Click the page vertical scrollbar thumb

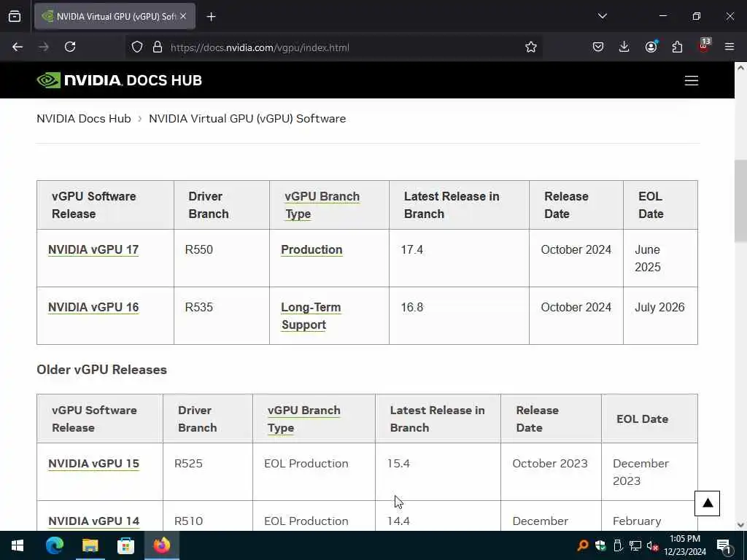point(740,201)
